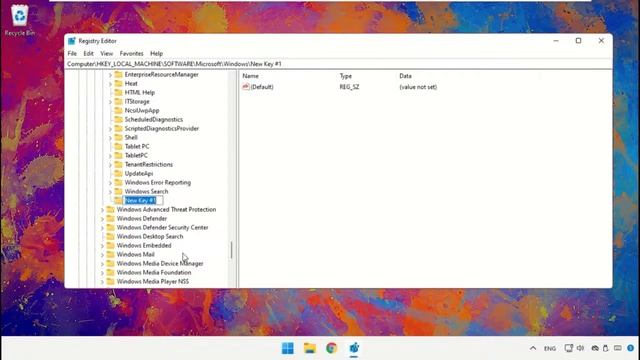Select the Windows Media Device Manager key
Viewport: 640px width, 360px height.
point(160,263)
